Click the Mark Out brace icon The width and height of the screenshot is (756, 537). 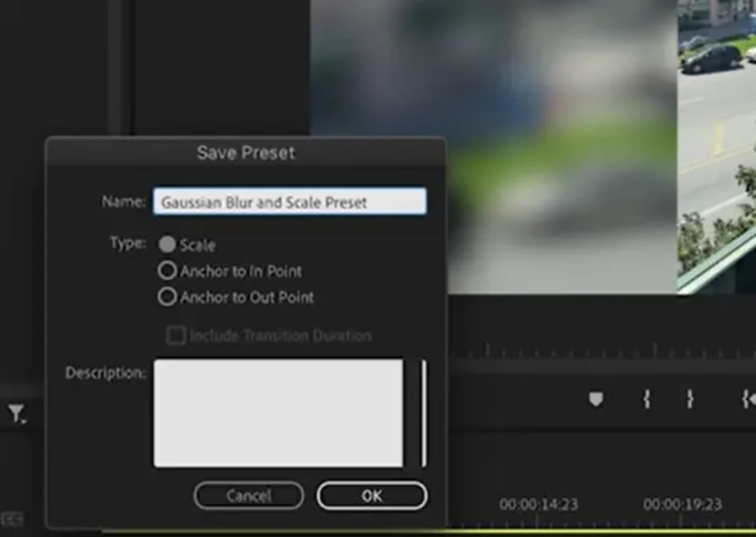(690, 399)
